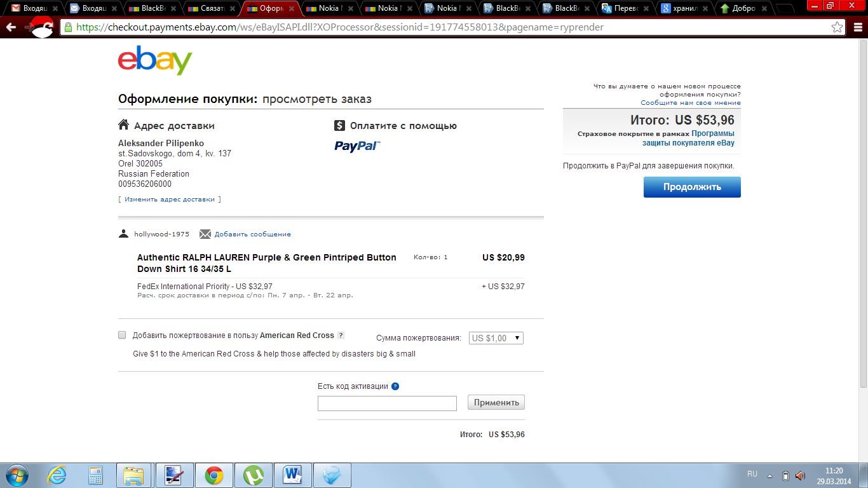This screenshot has width=868, height=488.
Task: Open the Программы защиты покупателя eBay link
Action: (688, 138)
